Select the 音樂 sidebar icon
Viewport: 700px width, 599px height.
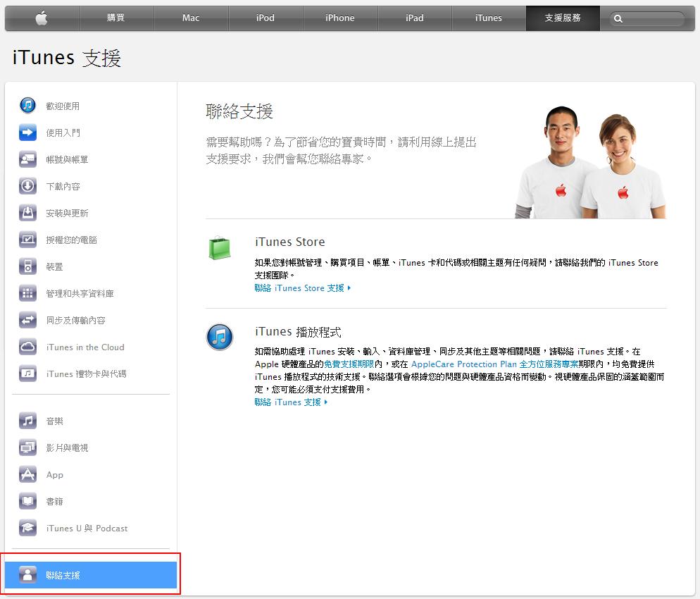click(27, 421)
